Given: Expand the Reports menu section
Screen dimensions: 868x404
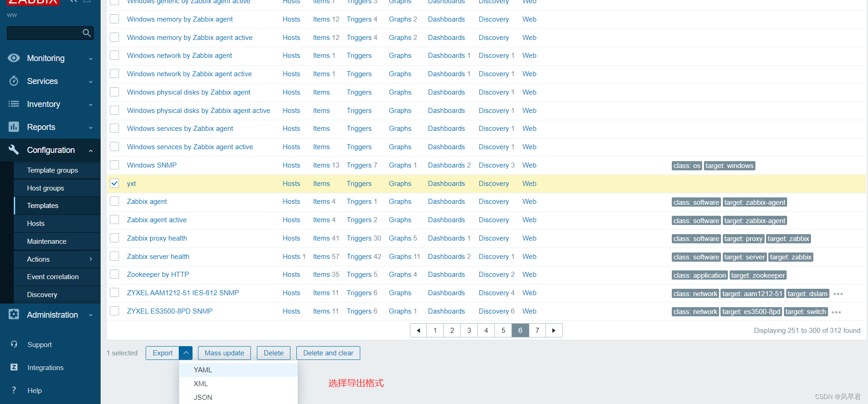Looking at the screenshot, I should pos(91,128).
